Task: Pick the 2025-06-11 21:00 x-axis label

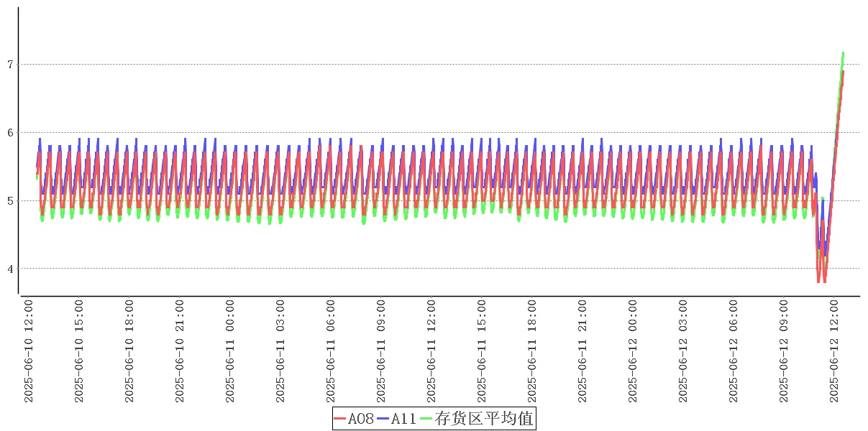Action: 583,351
